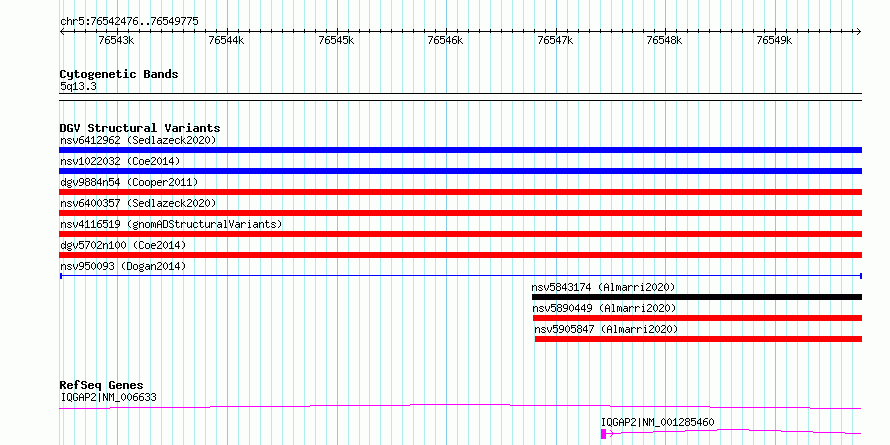Select the red dgv9884n54 variant bar
Image resolution: width=890 pixels, height=445 pixels.
pyautogui.click(x=460, y=192)
